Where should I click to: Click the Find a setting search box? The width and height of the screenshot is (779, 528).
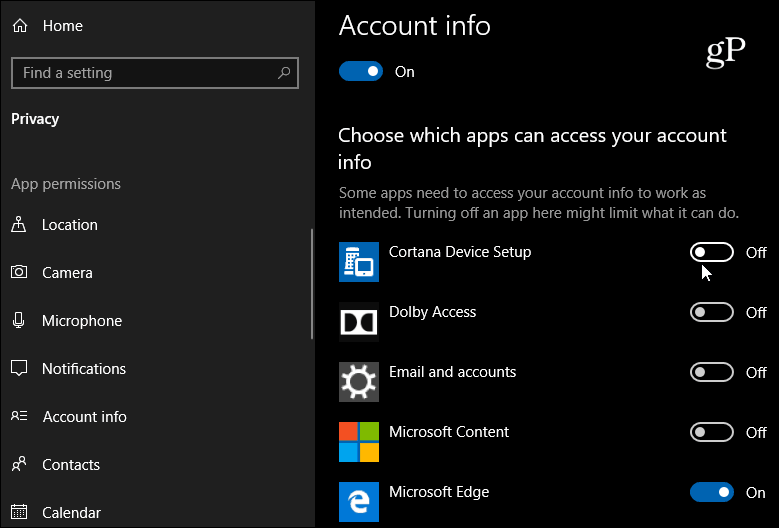click(x=155, y=73)
